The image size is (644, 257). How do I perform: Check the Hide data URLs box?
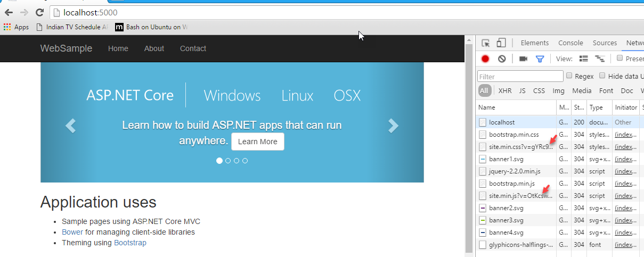pyautogui.click(x=602, y=76)
